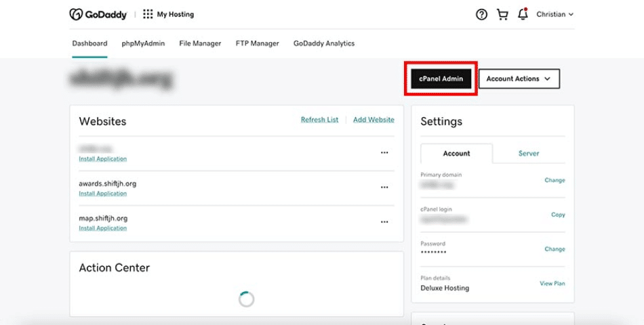Copy the cPanel login
Image resolution: width=644 pixels, height=325 pixels.
tap(558, 215)
